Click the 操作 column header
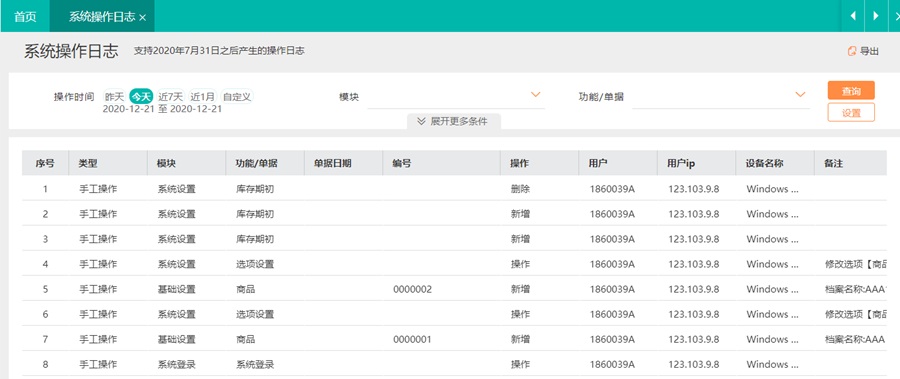Screen dimensions: 900x379 [519, 164]
